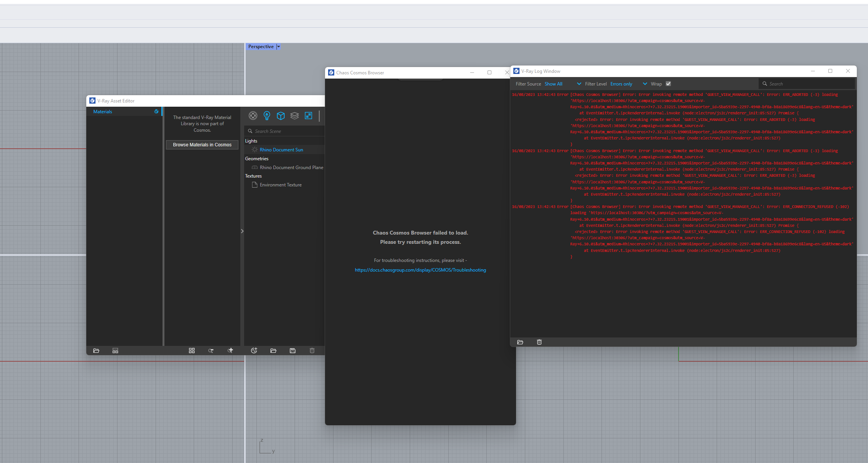Open log file folder icon in V-Ray Log Window
Image resolution: width=868 pixels, height=463 pixels.
[520, 342]
